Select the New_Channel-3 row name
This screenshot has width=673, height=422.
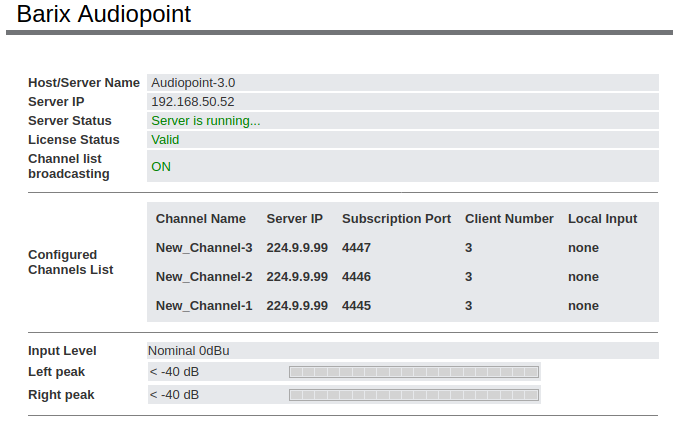click(204, 248)
